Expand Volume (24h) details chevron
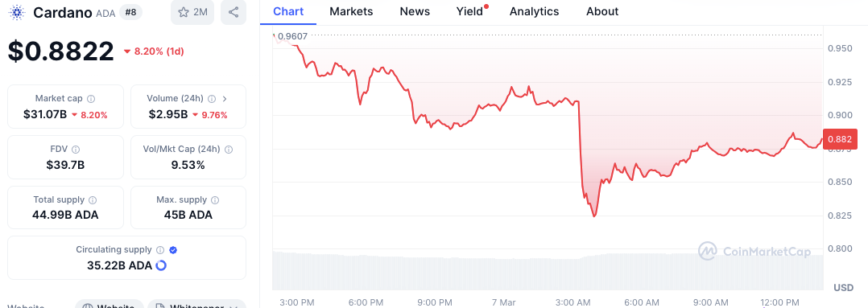The height and width of the screenshot is (308, 868). (224, 99)
